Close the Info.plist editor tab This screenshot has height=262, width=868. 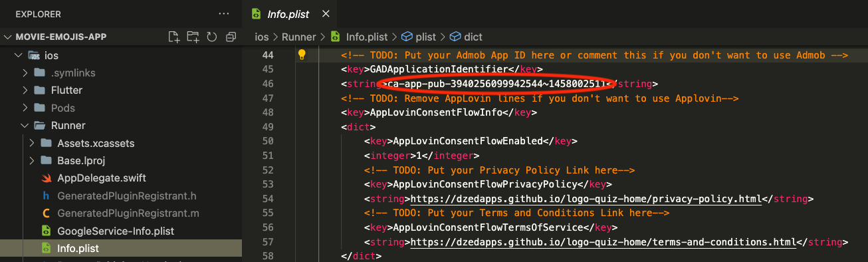324,13
